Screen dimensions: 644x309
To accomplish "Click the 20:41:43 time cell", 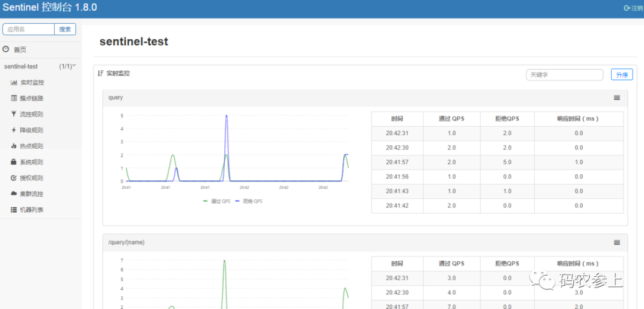I will (397, 191).
